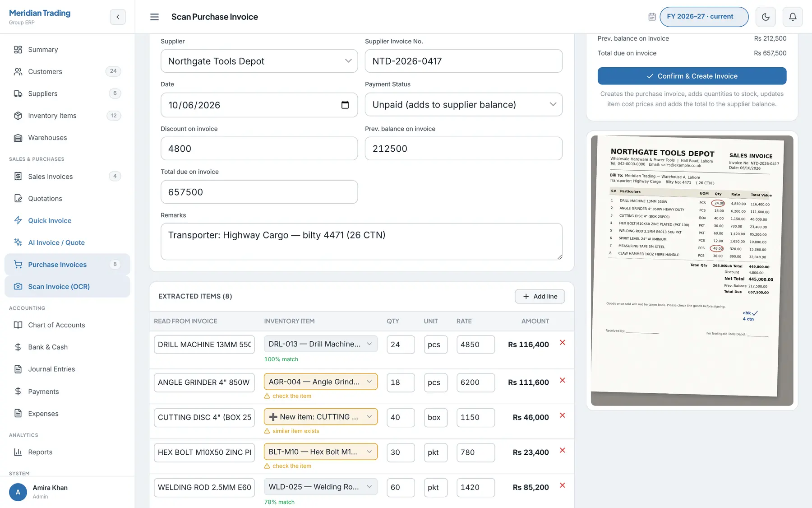Image resolution: width=812 pixels, height=508 pixels.
Task: Delete the HEX BOLT row with the X
Action: pos(563,450)
